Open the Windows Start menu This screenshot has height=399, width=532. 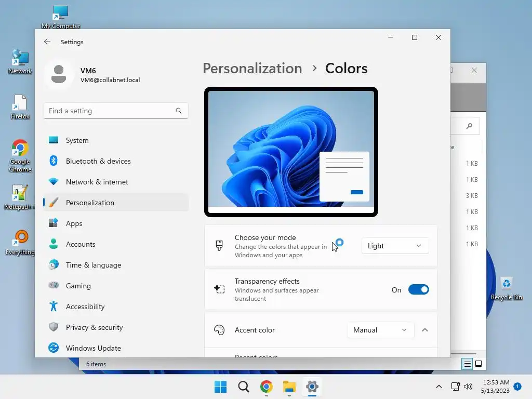click(x=220, y=387)
